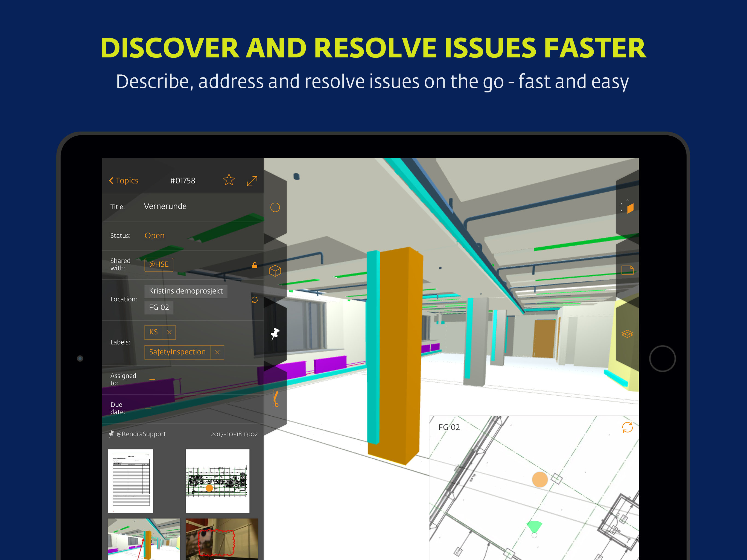Remove the KS label
The height and width of the screenshot is (560, 747).
tap(169, 333)
